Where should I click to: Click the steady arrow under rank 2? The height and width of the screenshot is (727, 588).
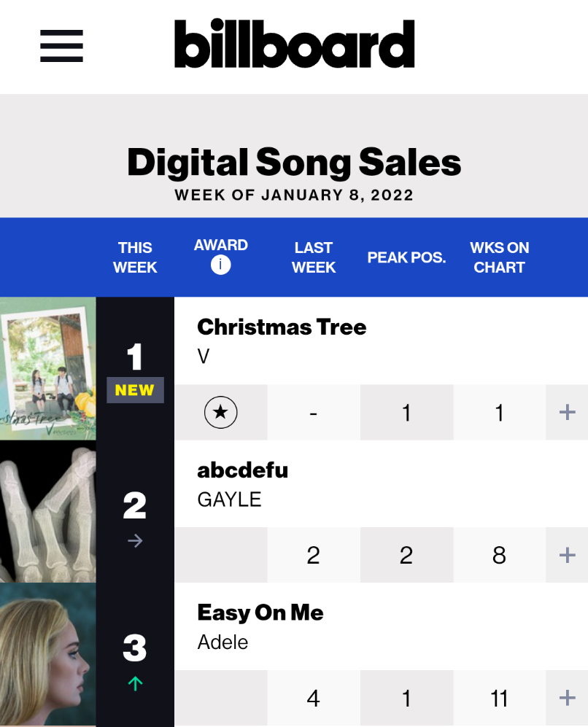point(135,541)
